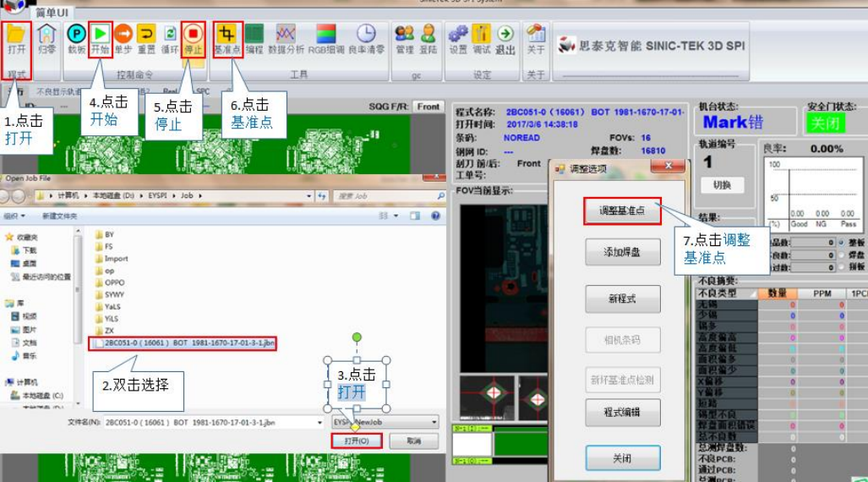Viewport: 868px width, 482px height.
Task: Click the red 停止 (Stop) icon
Action: pyautogui.click(x=194, y=40)
